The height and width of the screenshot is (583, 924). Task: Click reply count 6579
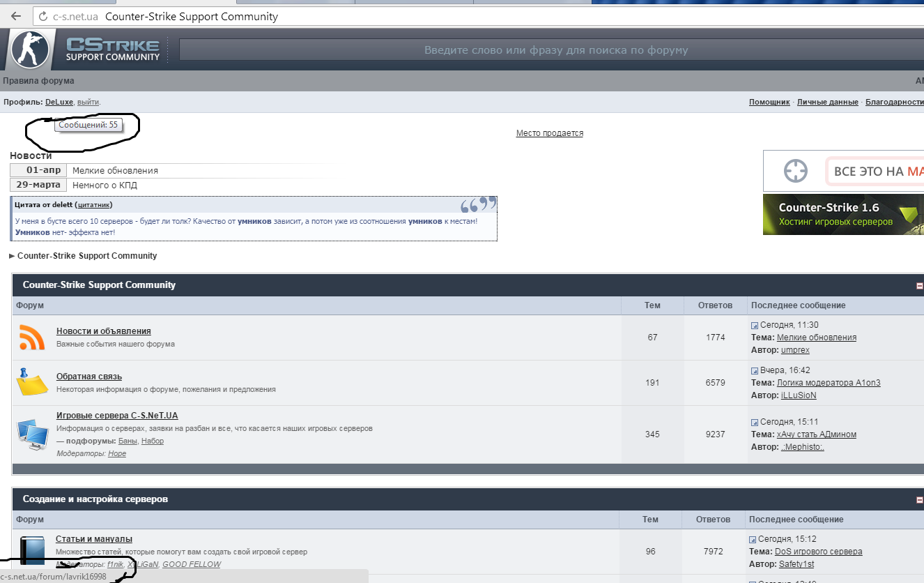pos(715,383)
